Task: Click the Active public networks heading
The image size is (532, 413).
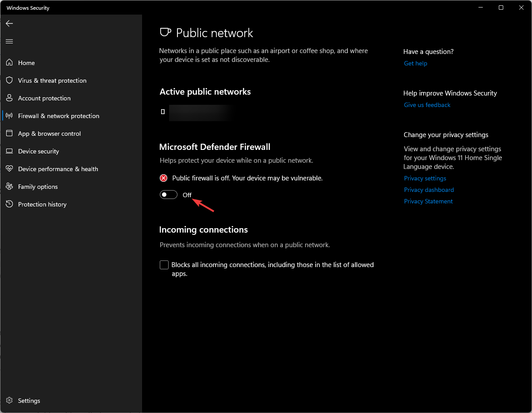Action: [x=205, y=92]
